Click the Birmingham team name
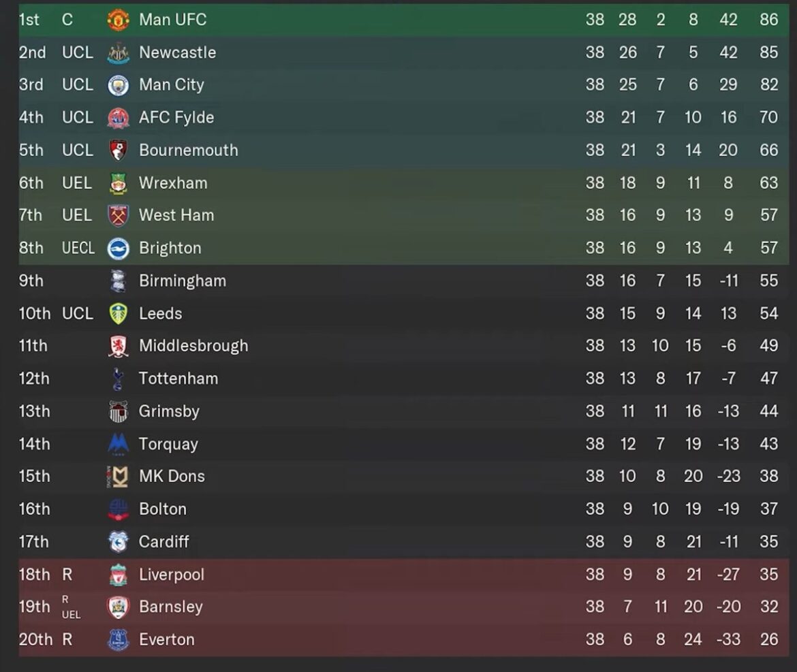The width and height of the screenshot is (797, 672). pos(183,281)
